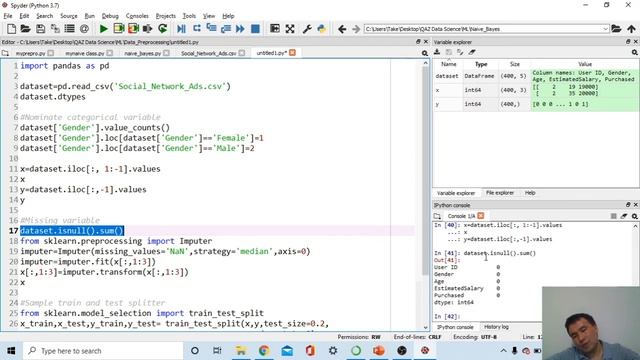Run the file with the green play button
This screenshot has width=640, height=360.
click(104, 29)
